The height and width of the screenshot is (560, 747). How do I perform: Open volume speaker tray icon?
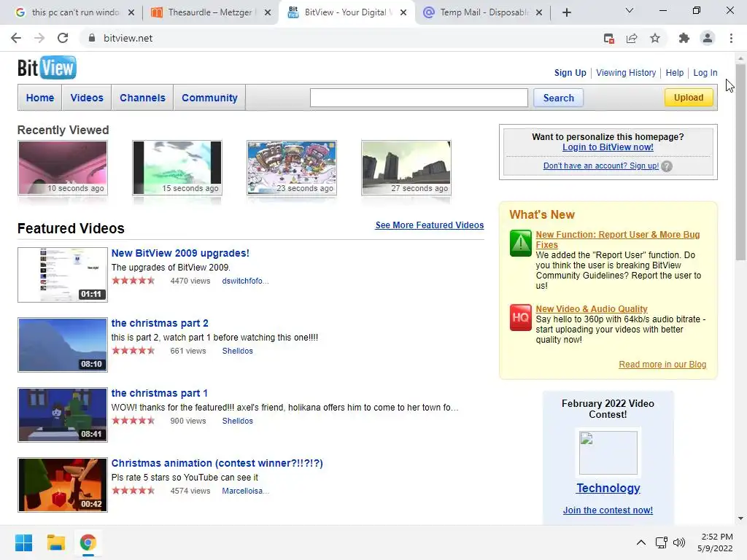tap(679, 542)
